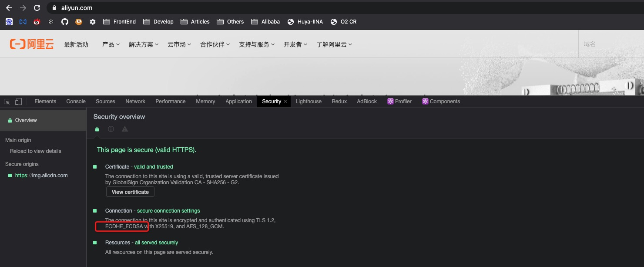Switch to the Network tab
This screenshot has height=267, width=644.
coord(135,101)
